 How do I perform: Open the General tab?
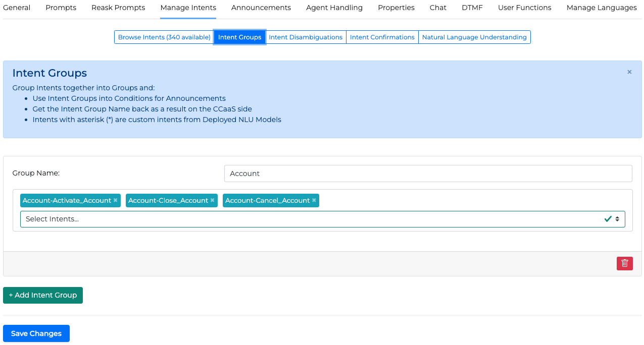[x=17, y=8]
